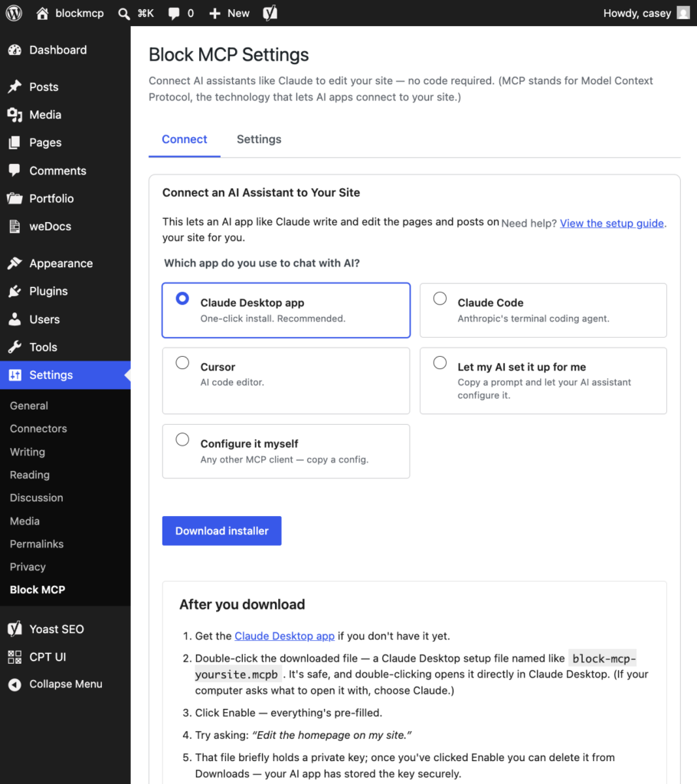Select the Cursor radio option
This screenshot has height=784, width=697.
click(182, 362)
